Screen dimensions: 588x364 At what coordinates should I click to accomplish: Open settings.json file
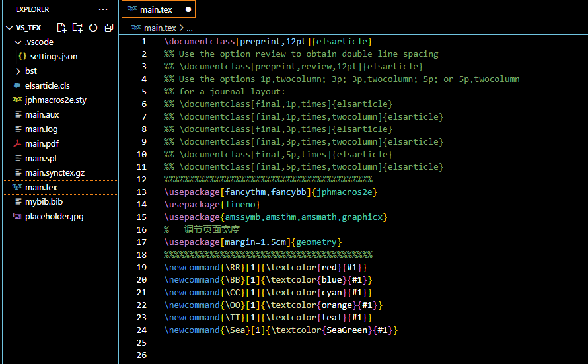54,56
